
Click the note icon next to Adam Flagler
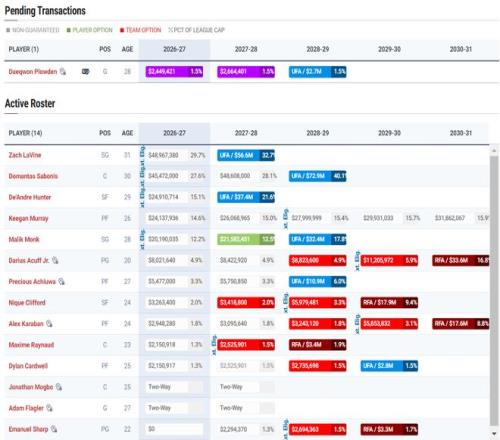pyautogui.click(x=49, y=408)
